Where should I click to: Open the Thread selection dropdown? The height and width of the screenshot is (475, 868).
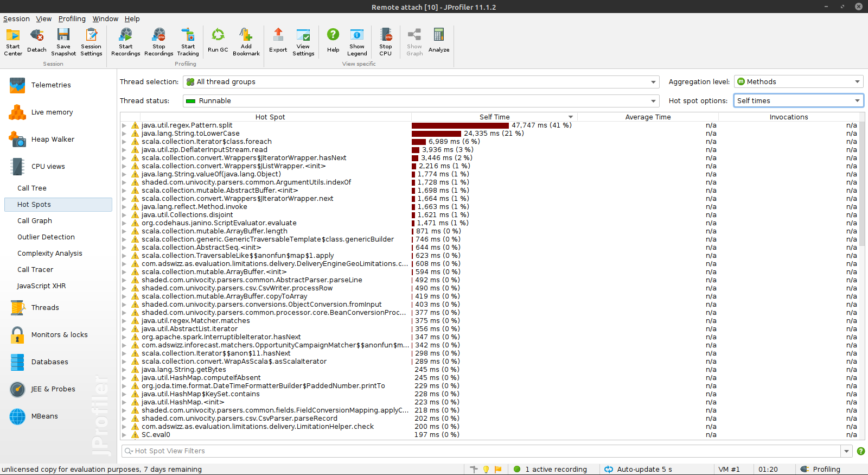click(421, 82)
